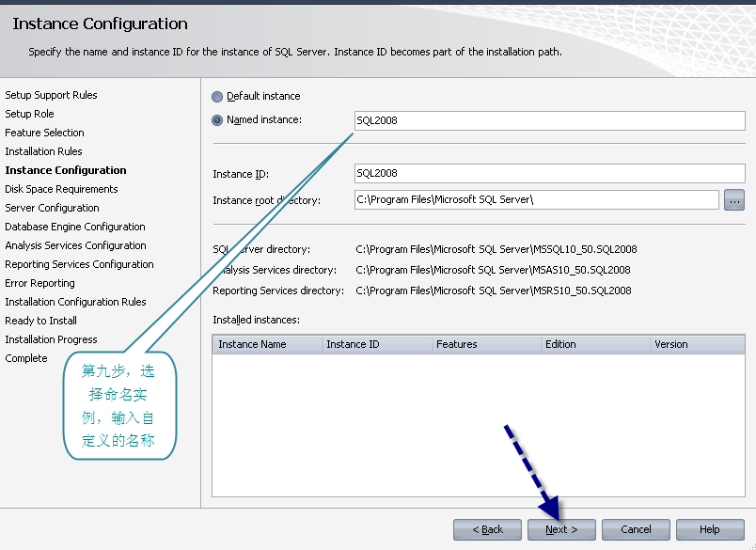
Task: Sort by Instance ID column header
Action: tap(376, 344)
